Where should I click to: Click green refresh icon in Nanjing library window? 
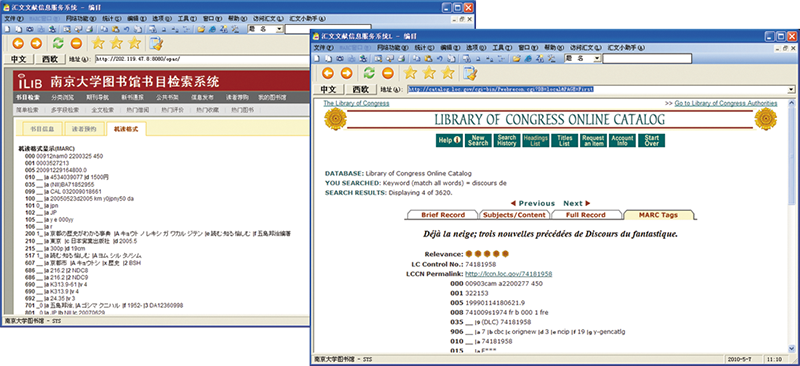pyautogui.click(x=59, y=43)
